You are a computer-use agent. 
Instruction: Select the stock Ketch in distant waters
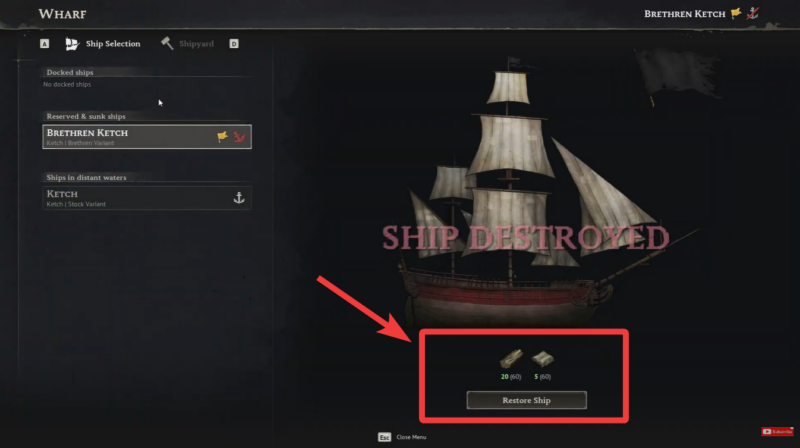pos(147,198)
